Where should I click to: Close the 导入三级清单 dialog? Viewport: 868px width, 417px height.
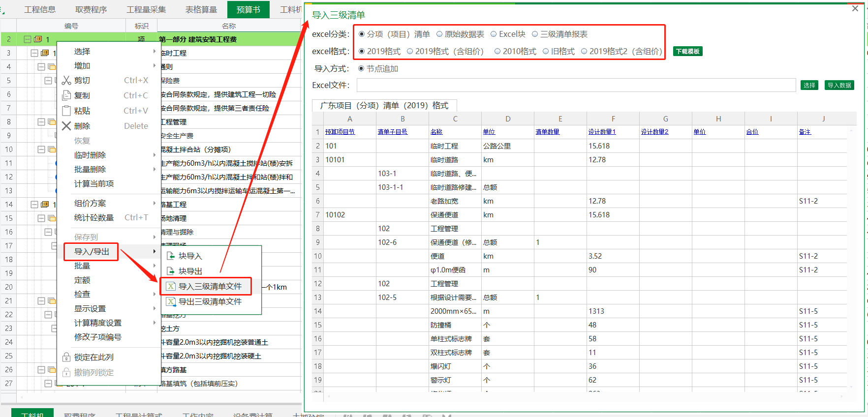pos(855,8)
